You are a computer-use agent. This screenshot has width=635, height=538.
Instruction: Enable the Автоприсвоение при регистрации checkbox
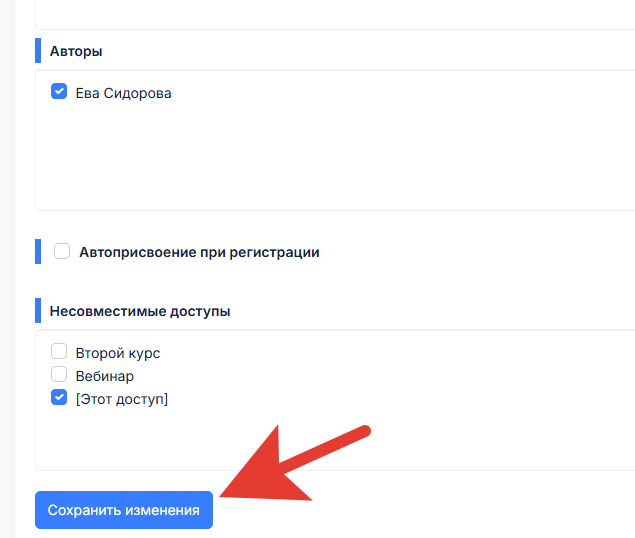[62, 251]
